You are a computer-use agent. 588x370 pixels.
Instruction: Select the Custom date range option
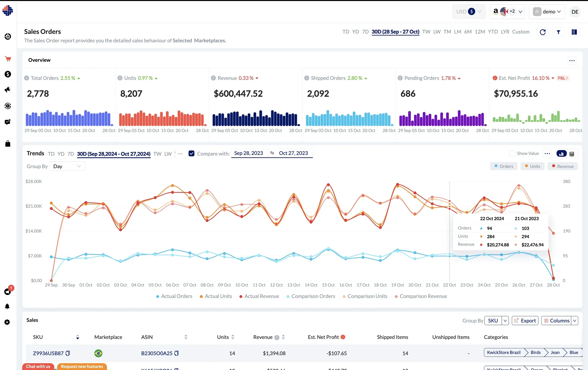[521, 32]
